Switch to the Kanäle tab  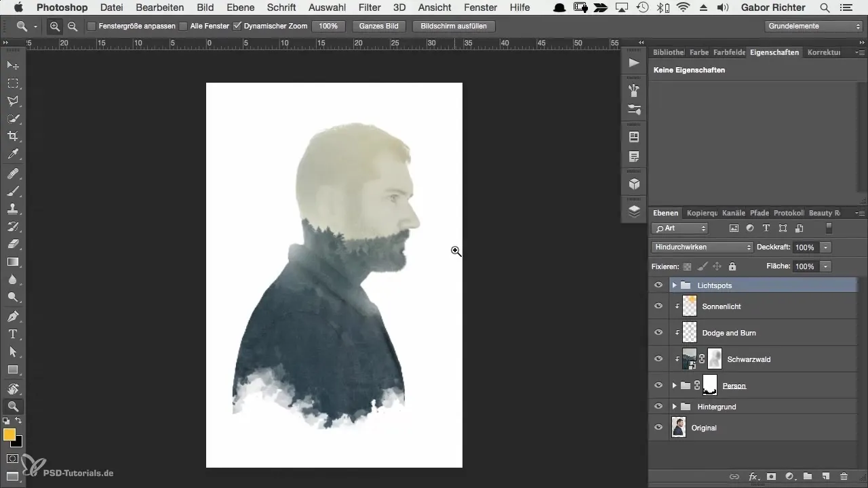(x=734, y=213)
